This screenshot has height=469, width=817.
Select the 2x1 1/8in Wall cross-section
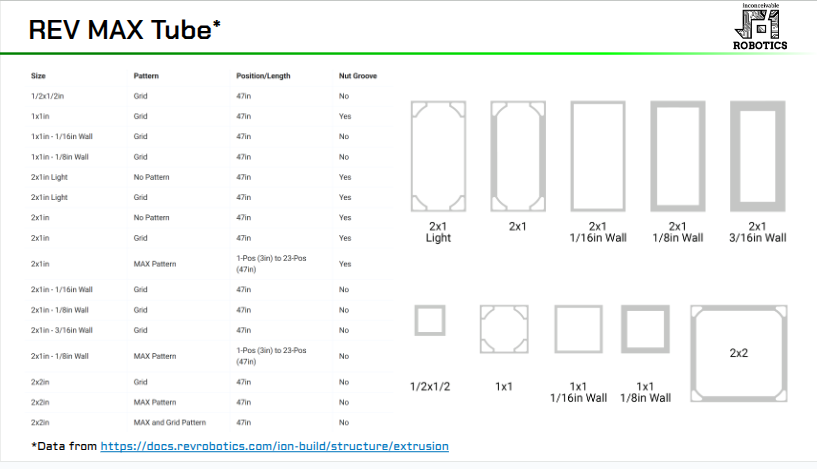click(677, 156)
